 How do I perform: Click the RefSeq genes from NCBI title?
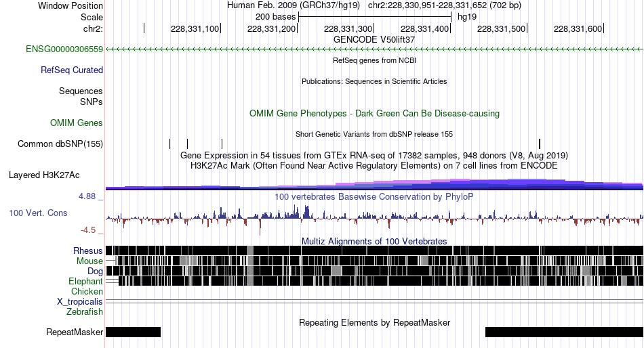374,60
